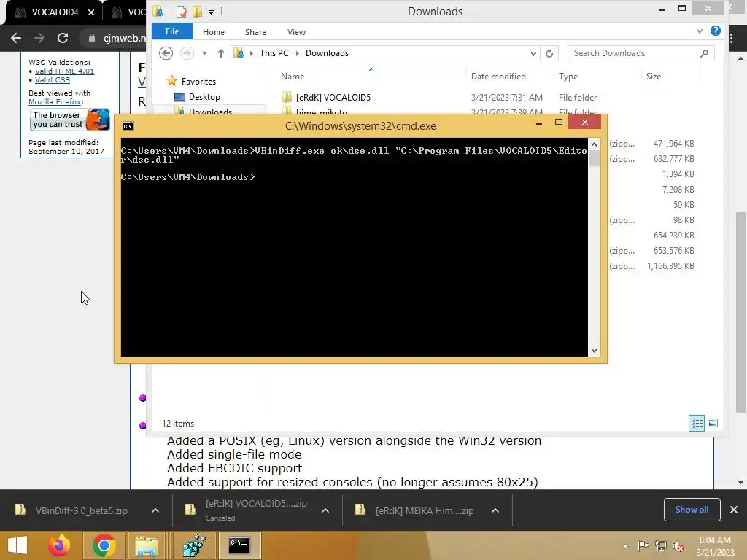This screenshot has height=560, width=747.
Task: Open Explorer help question mark
Action: (715, 31)
